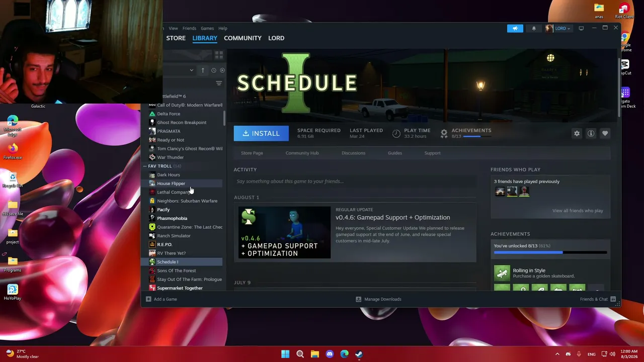Open taskbar Search magnifier
Image resolution: width=644 pixels, height=362 pixels.
point(300,354)
